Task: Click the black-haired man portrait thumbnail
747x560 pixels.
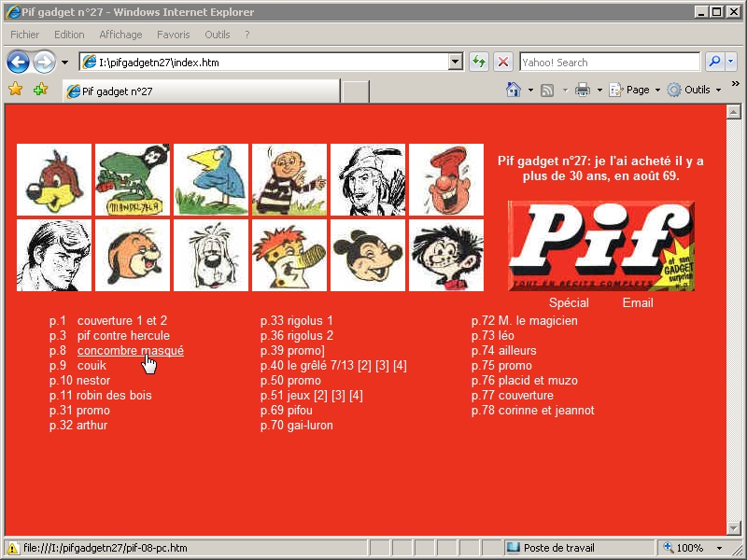Action: click(54, 255)
